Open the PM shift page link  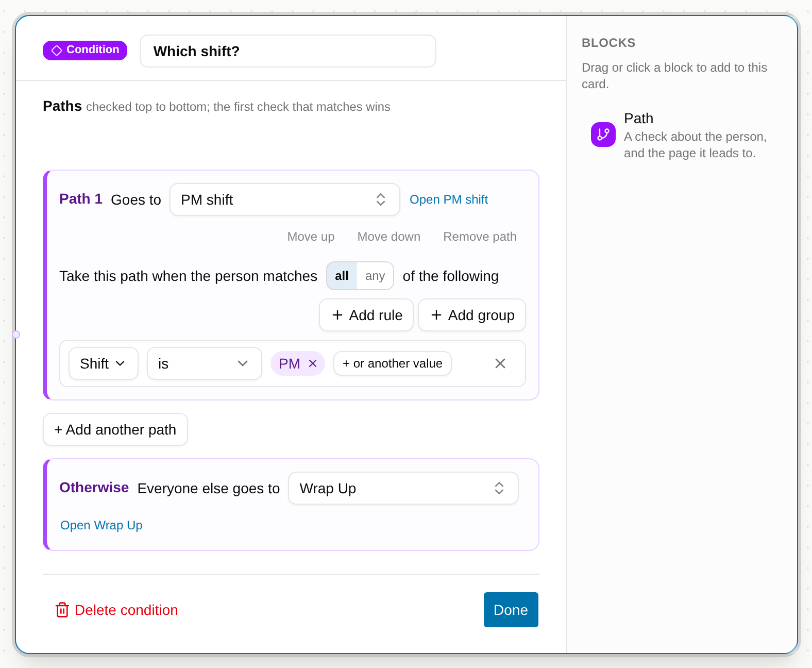click(x=449, y=199)
